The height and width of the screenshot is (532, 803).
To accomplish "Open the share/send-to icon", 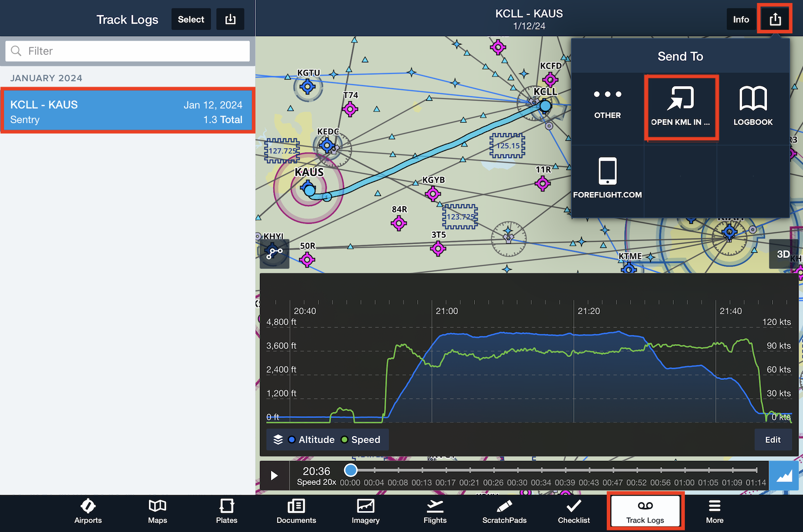I will pos(775,19).
